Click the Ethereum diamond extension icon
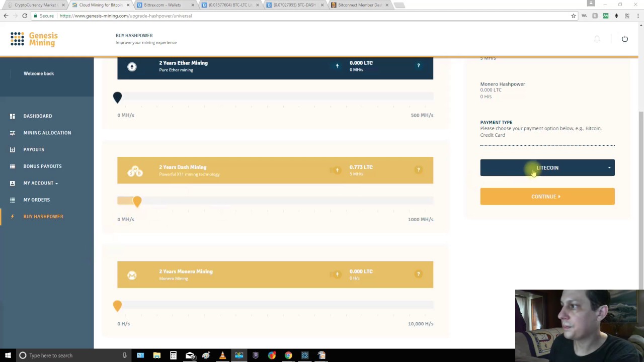 616,16
